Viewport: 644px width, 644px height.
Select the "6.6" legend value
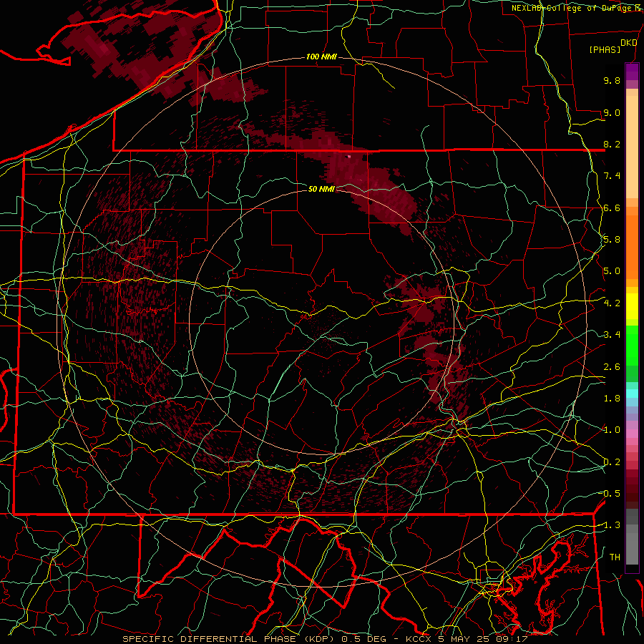(612, 208)
